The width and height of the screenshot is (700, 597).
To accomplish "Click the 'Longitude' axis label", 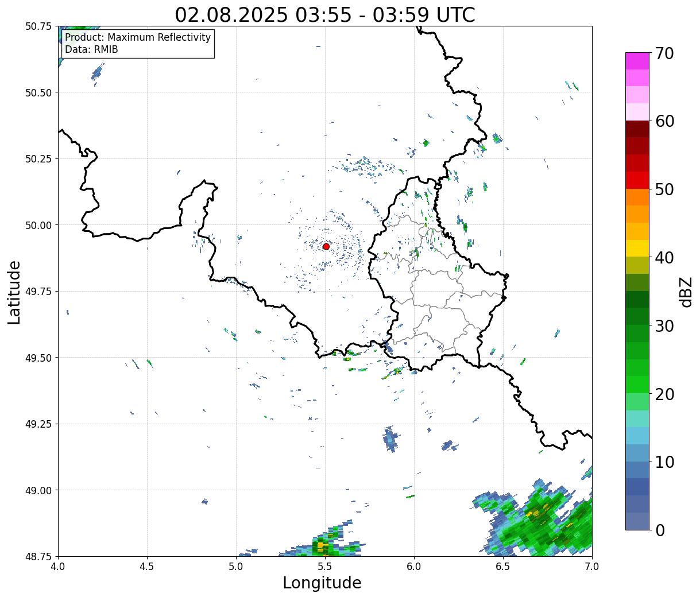I will 322,583.
